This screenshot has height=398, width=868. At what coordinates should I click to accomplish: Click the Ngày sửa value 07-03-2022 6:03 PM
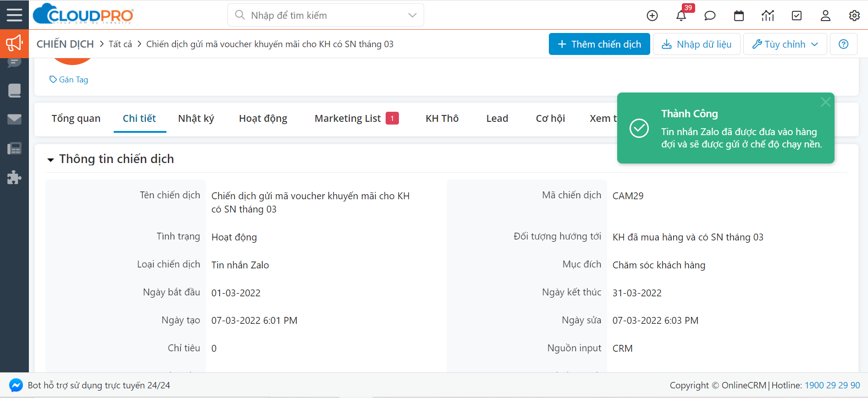click(655, 321)
